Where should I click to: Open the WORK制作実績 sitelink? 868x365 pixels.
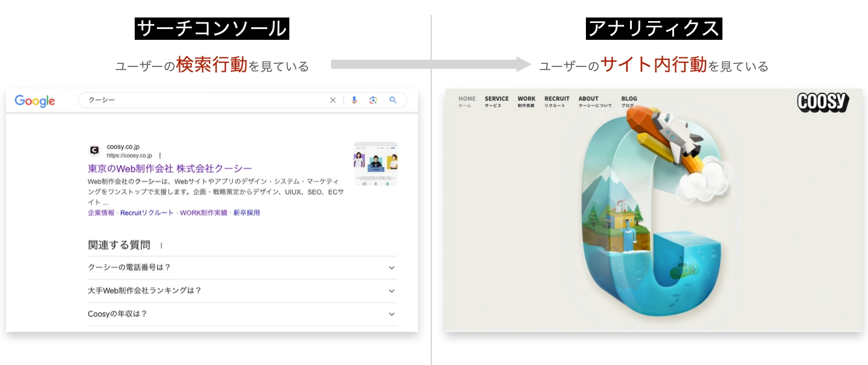point(204,213)
